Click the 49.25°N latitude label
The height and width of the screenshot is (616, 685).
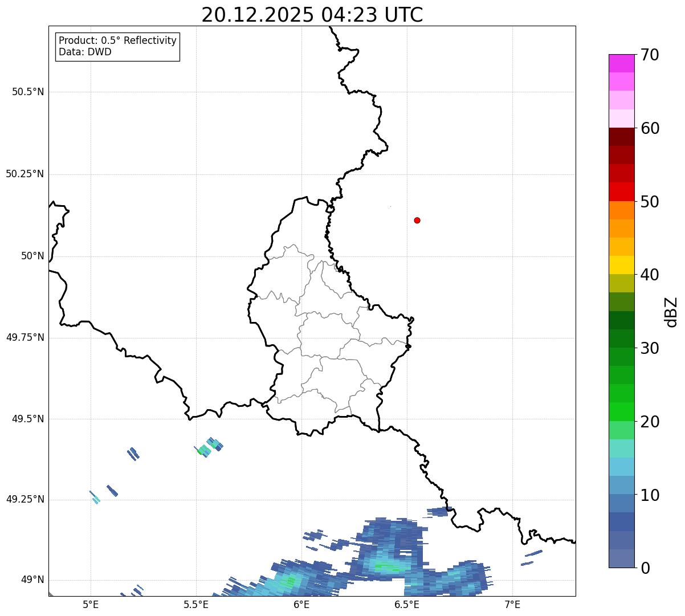coord(25,499)
